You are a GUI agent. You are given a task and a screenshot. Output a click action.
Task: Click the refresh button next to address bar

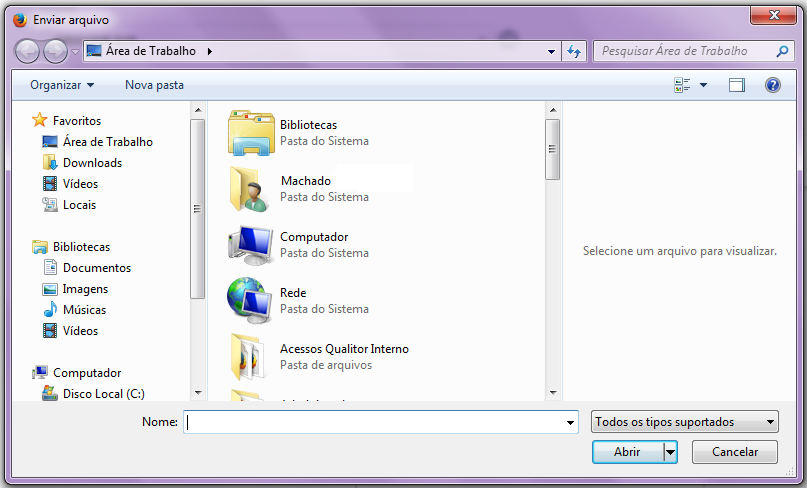pyautogui.click(x=574, y=51)
